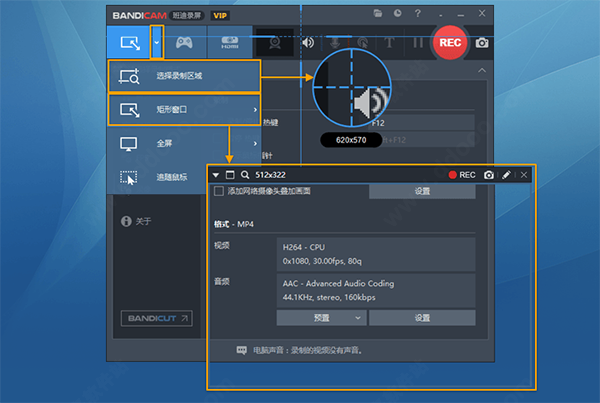This screenshot has width=600, height=403.
Task: Expand the 全屏 submenu arrow
Action: (255, 144)
